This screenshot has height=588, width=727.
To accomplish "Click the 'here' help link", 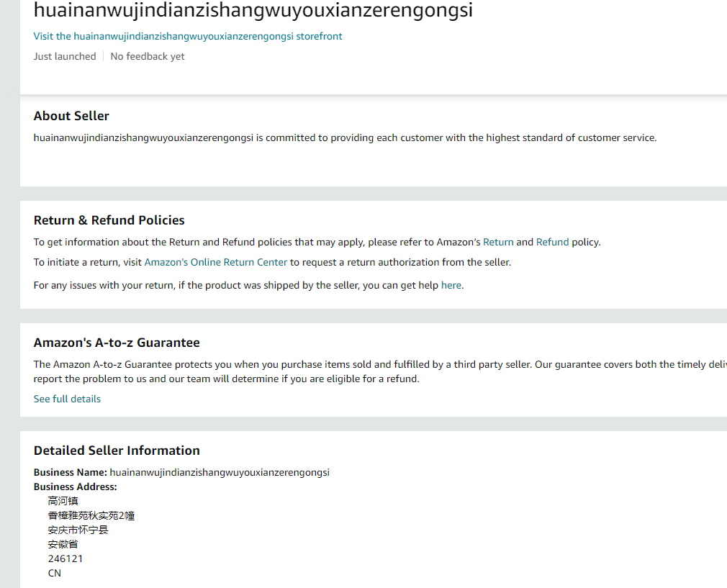I will click(451, 285).
